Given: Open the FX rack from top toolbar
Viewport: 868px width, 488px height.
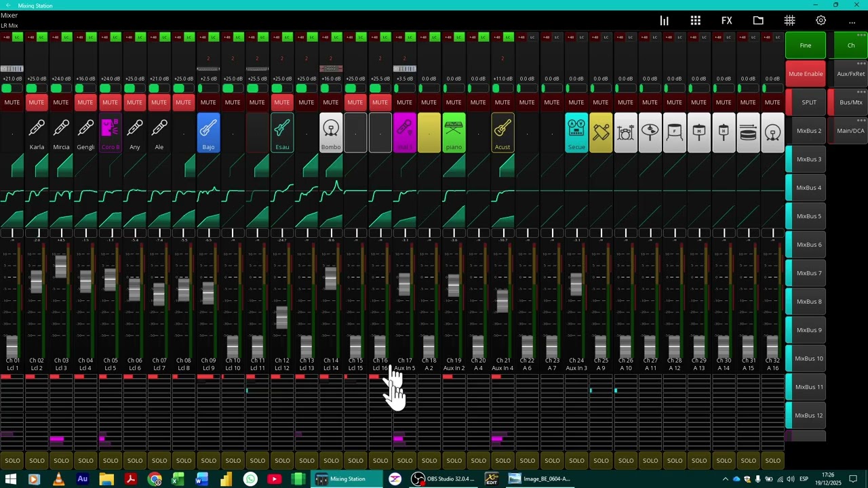Looking at the screenshot, I should [727, 20].
